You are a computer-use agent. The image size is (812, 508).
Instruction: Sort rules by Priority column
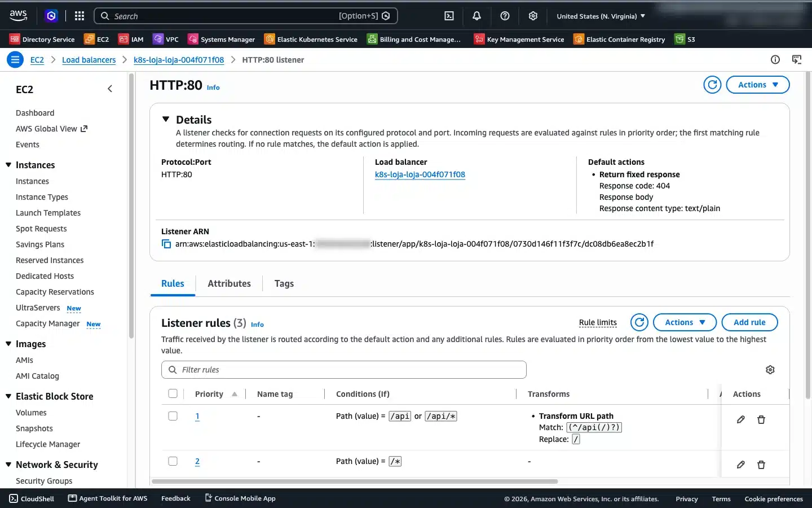pyautogui.click(x=216, y=394)
